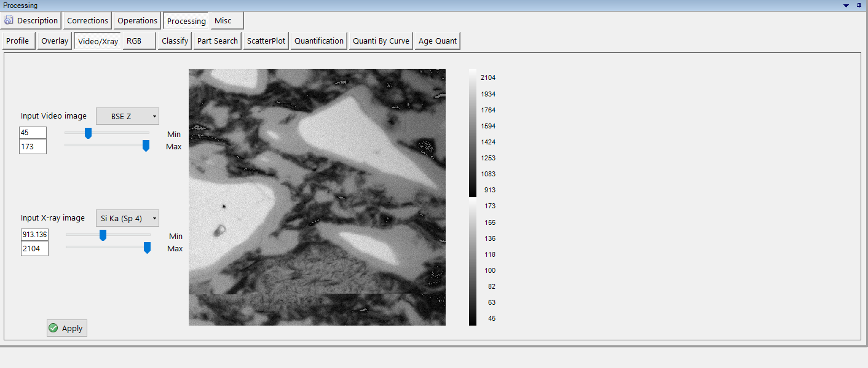This screenshot has height=368, width=868.
Task: Click the video image Min slider handle
Action: 88,133
